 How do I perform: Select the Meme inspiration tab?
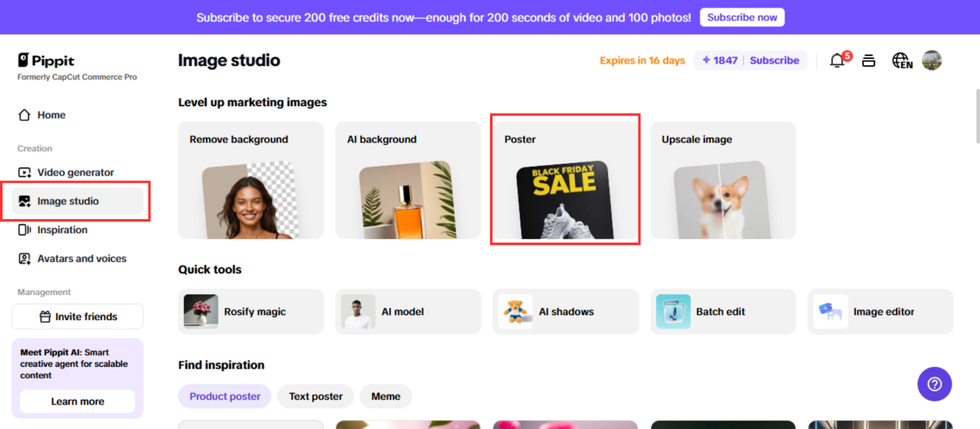tap(386, 396)
